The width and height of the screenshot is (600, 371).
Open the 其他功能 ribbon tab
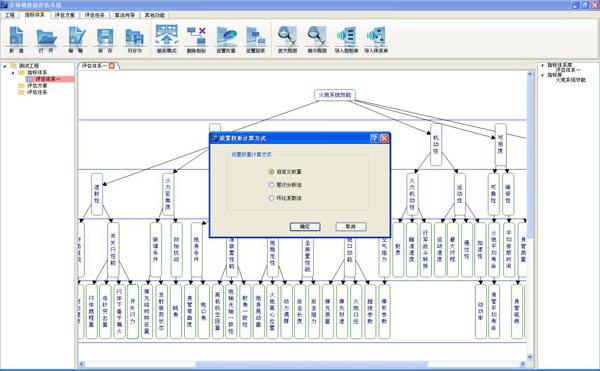click(155, 15)
